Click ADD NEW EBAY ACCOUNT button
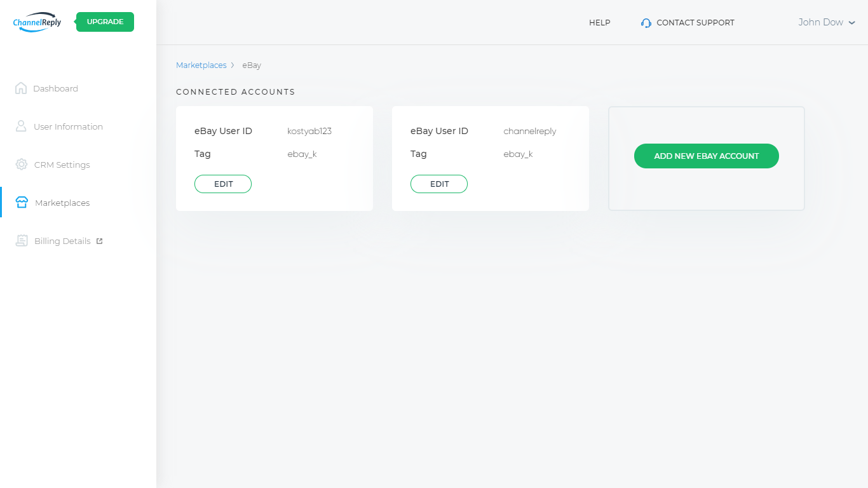 (x=707, y=156)
